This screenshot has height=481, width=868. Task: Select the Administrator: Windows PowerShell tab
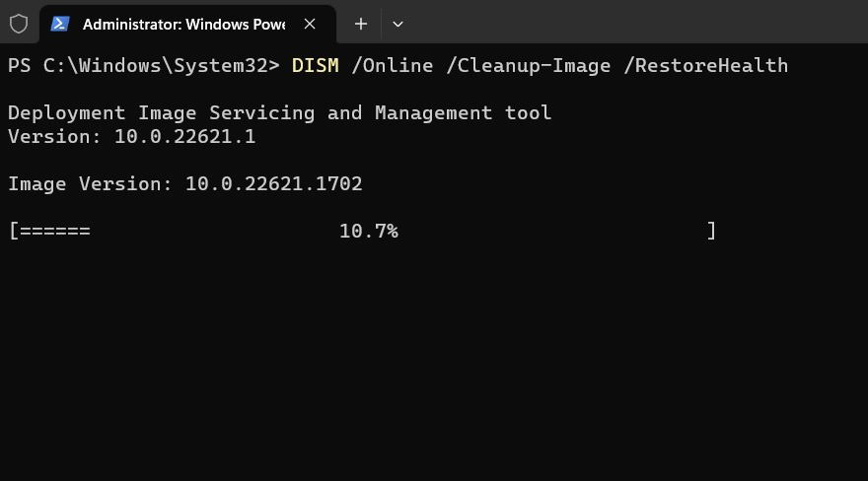187,25
